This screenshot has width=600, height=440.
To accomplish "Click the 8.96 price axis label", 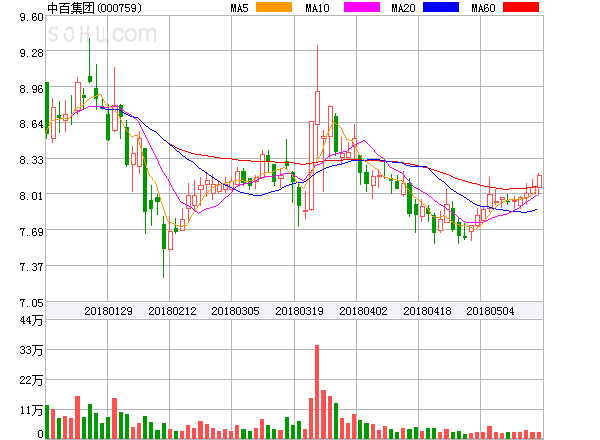I will click(x=31, y=89).
